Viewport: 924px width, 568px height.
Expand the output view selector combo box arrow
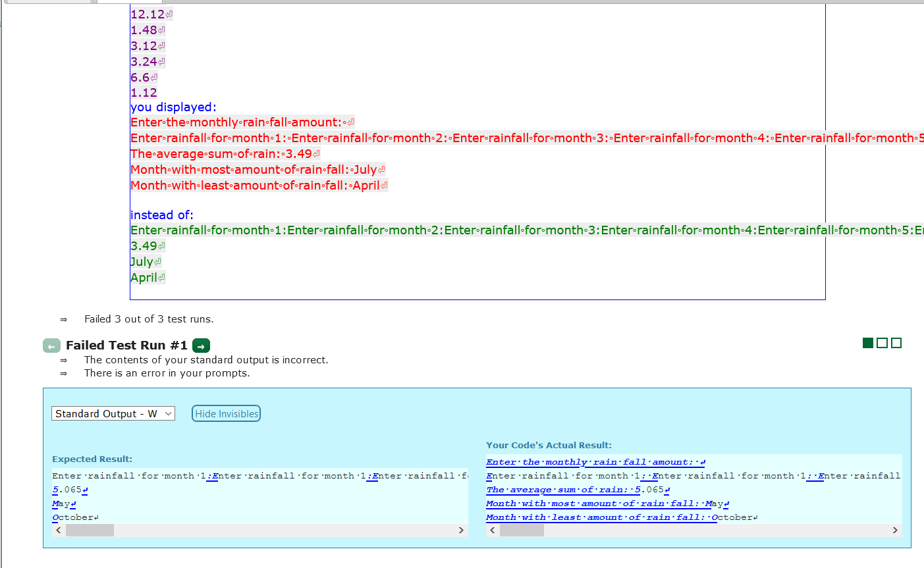167,413
